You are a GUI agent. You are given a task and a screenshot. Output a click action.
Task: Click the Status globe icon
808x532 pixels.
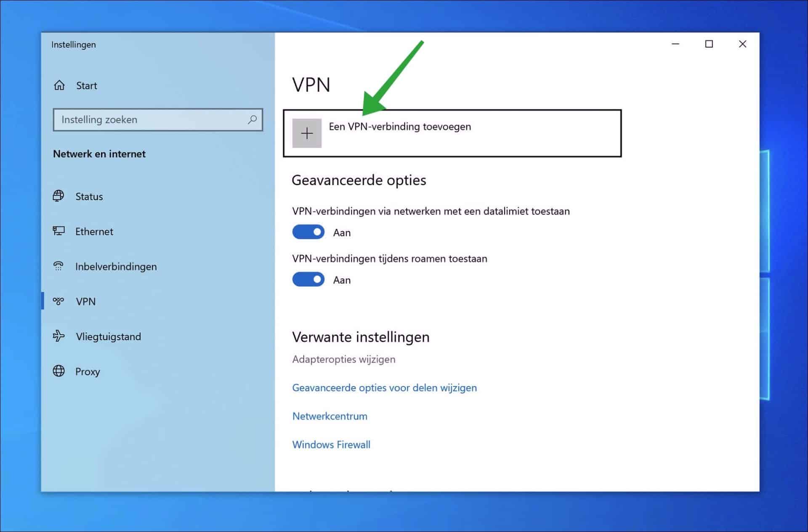[59, 196]
